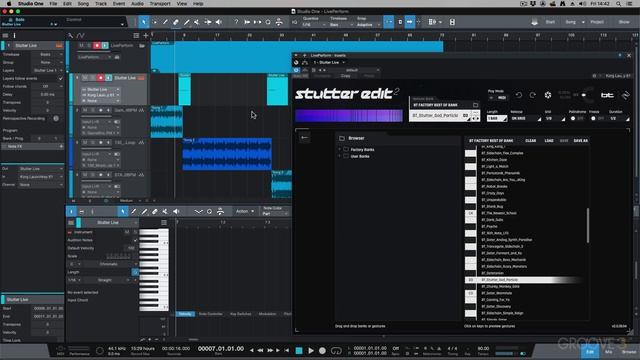Open the Snap Adaptive dropdown
The height and width of the screenshot is (360, 640).
[368, 25]
